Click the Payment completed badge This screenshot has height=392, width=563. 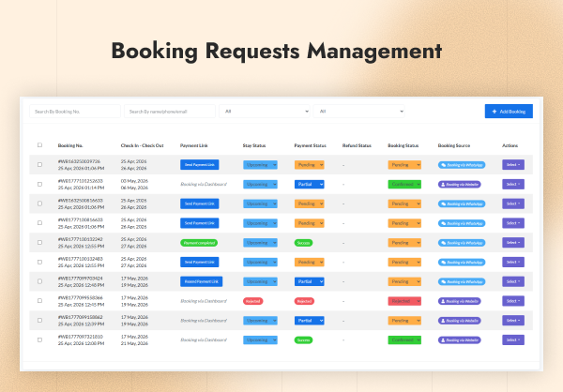click(199, 243)
